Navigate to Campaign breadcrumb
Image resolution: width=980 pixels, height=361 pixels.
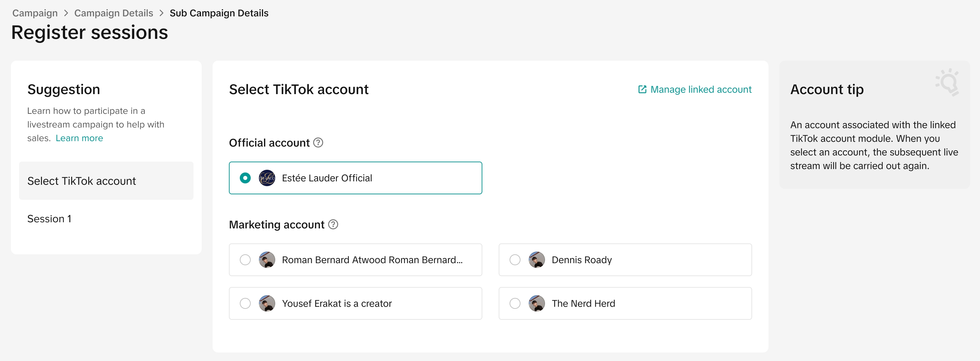pyautogui.click(x=35, y=13)
